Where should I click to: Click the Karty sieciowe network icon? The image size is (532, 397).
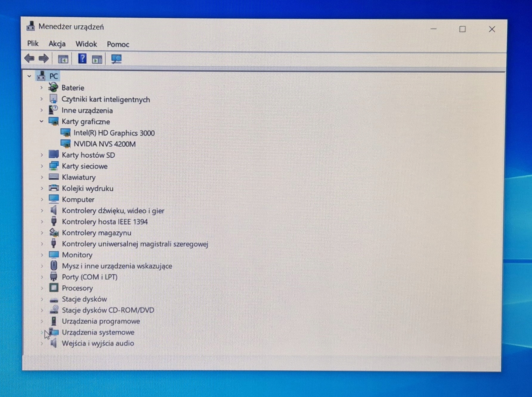coord(54,166)
